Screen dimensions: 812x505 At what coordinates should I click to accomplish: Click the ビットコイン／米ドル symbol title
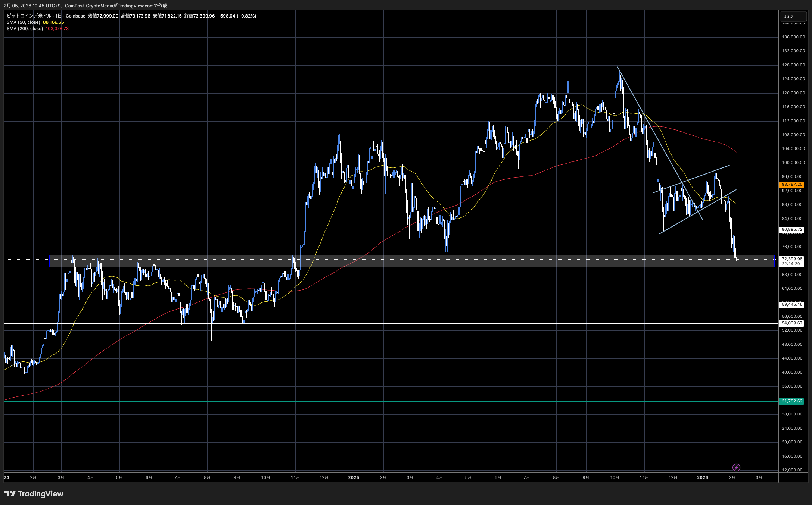pyautogui.click(x=29, y=16)
